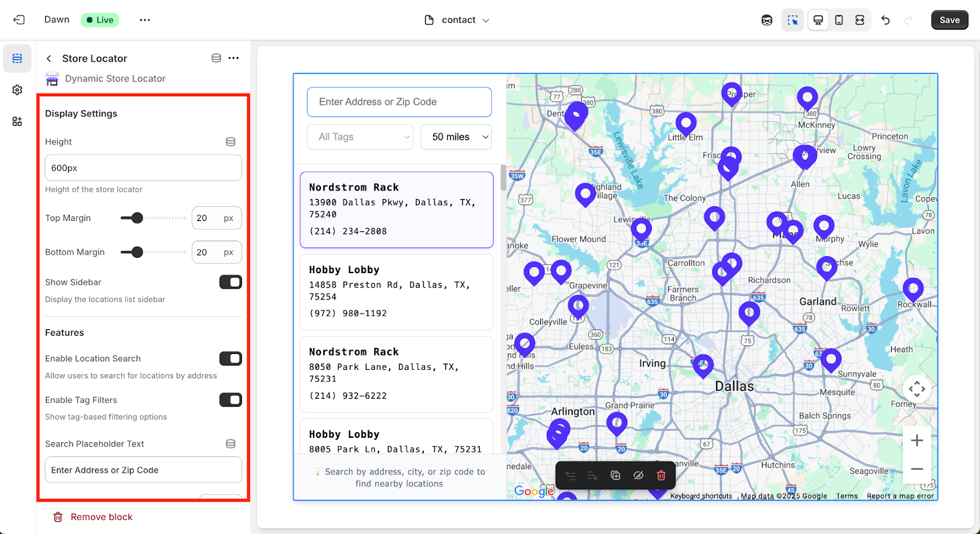Click Remove block

tap(93, 517)
